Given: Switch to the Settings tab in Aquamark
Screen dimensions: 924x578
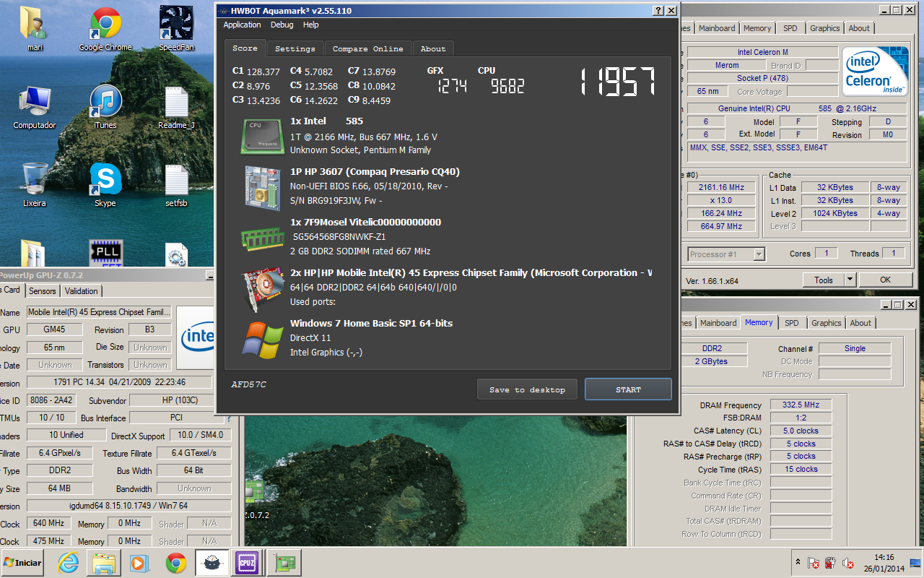Looking at the screenshot, I should point(295,48).
